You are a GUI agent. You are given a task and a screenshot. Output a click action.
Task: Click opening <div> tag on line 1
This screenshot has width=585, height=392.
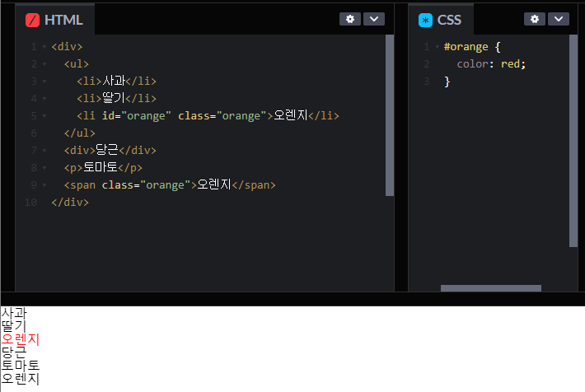(x=67, y=47)
